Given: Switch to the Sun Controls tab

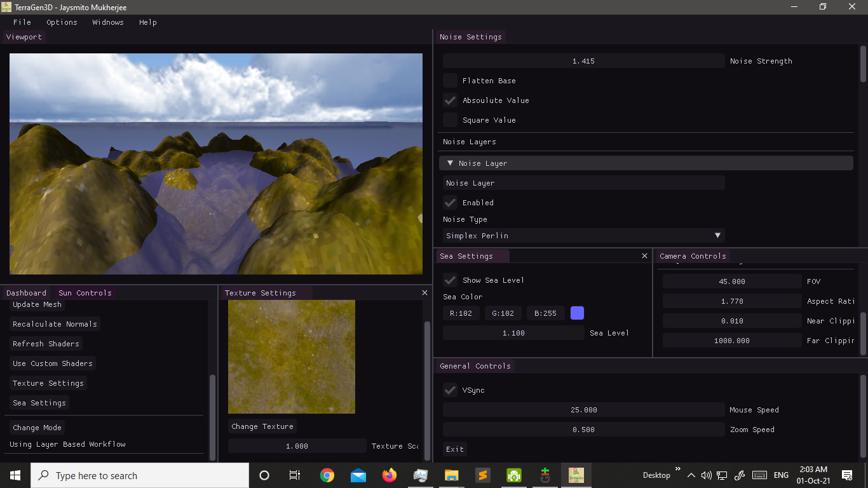Looking at the screenshot, I should tap(85, 292).
